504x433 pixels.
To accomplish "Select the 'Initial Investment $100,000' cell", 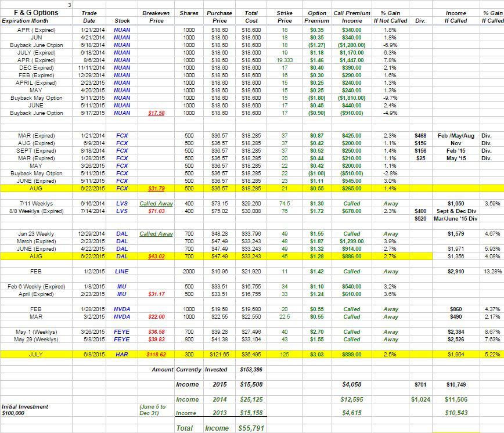I will point(25,410).
